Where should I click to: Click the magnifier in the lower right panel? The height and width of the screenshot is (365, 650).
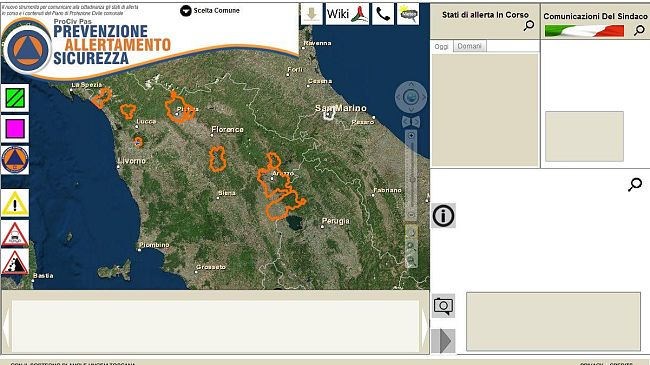click(x=635, y=185)
